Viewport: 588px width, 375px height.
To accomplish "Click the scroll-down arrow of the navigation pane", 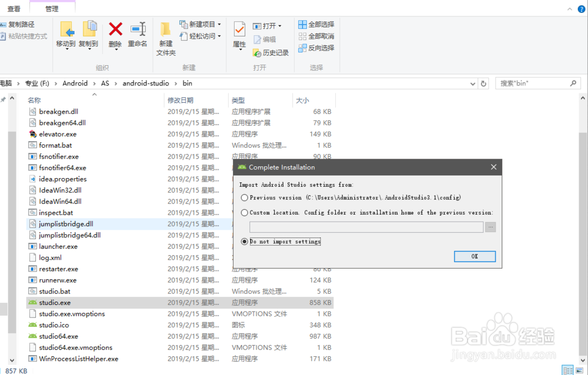I will pyautogui.click(x=12, y=361).
